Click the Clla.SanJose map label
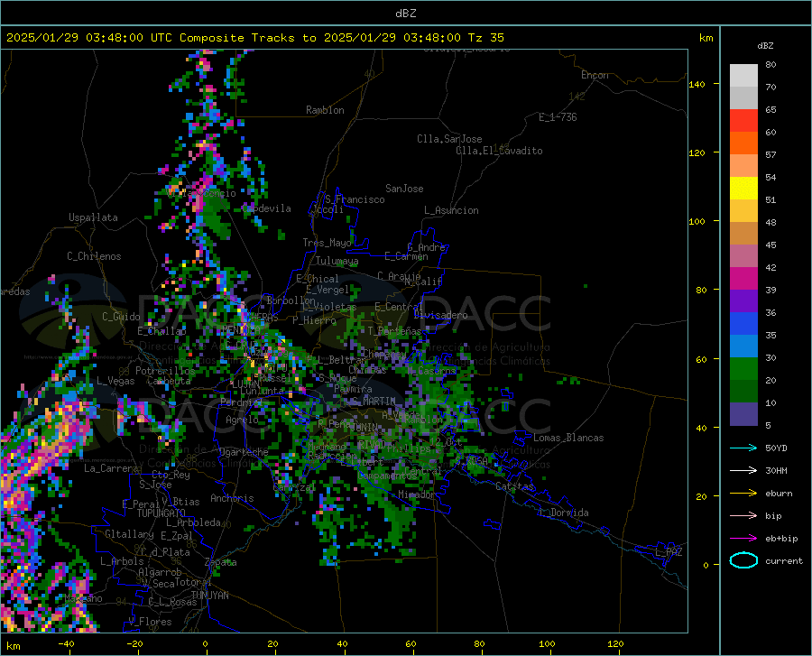The image size is (812, 656). pos(449,139)
